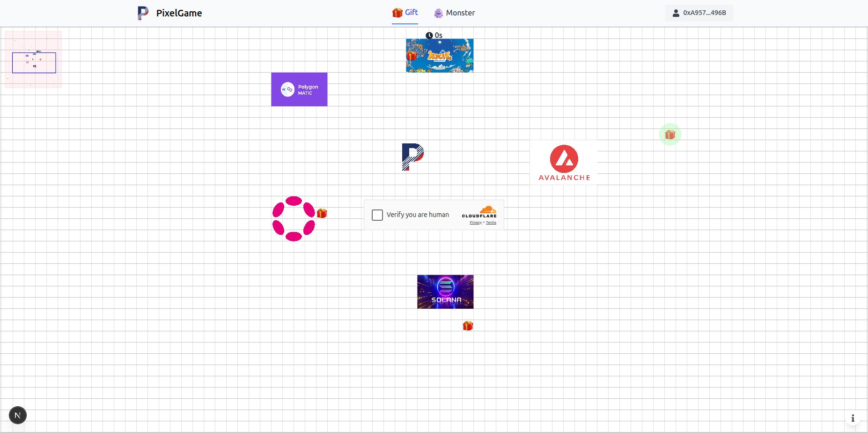Viewport: 868px width, 433px height.
Task: Click the round black N badge
Action: tap(18, 415)
